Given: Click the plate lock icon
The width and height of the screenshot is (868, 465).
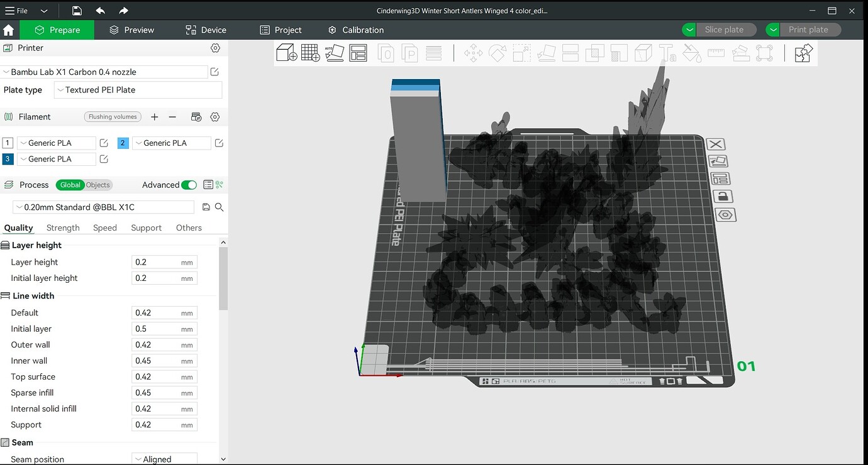Looking at the screenshot, I should pyautogui.click(x=724, y=196).
